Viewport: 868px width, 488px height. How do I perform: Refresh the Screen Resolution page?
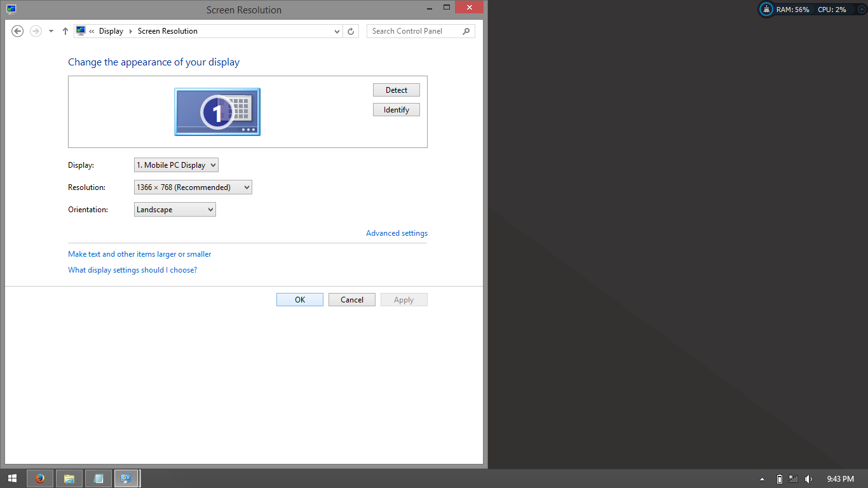coord(351,31)
